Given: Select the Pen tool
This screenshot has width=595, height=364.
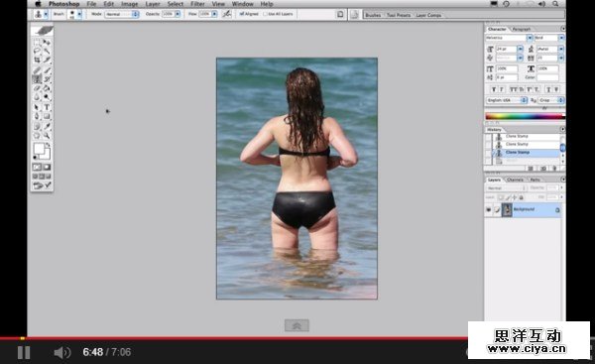Looking at the screenshot, I should tap(37, 116).
